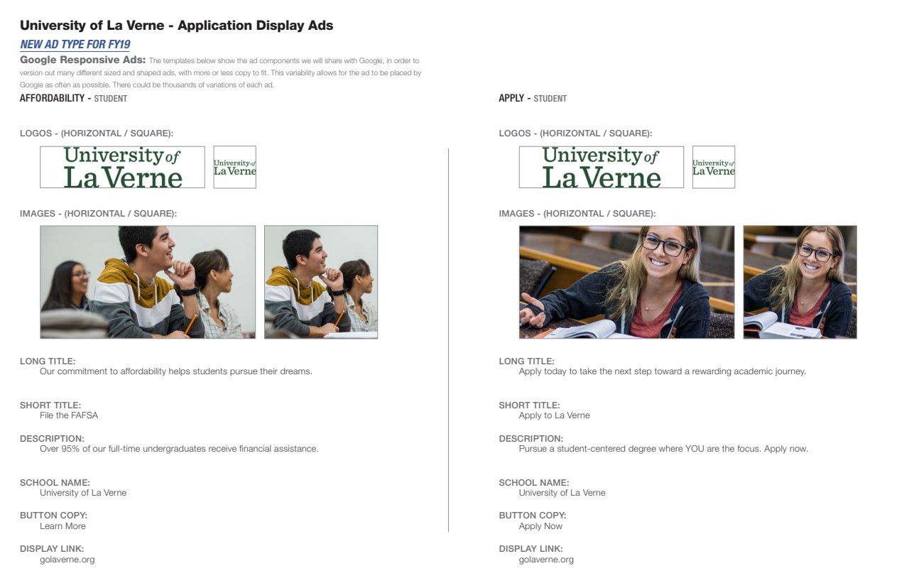
Task: Click the "AFFORDABILITY - STUDENT" section heading
Action: (73, 99)
